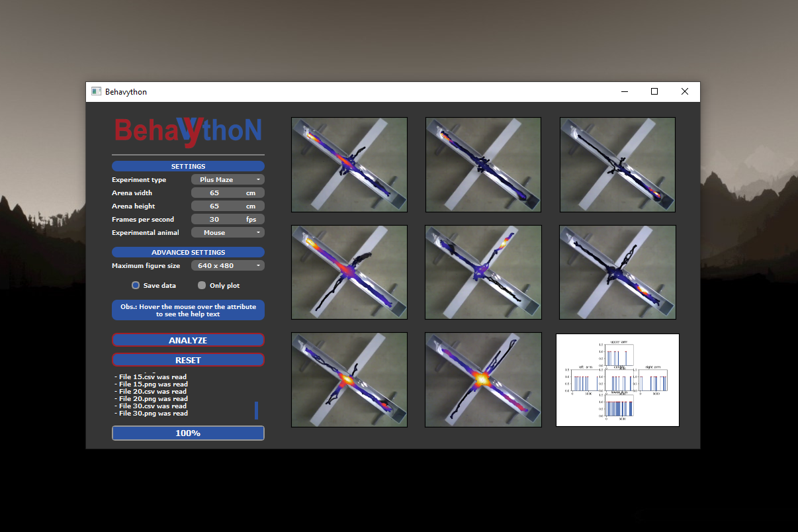Select the Save data radio button
The width and height of the screenshot is (798, 532).
tap(136, 286)
